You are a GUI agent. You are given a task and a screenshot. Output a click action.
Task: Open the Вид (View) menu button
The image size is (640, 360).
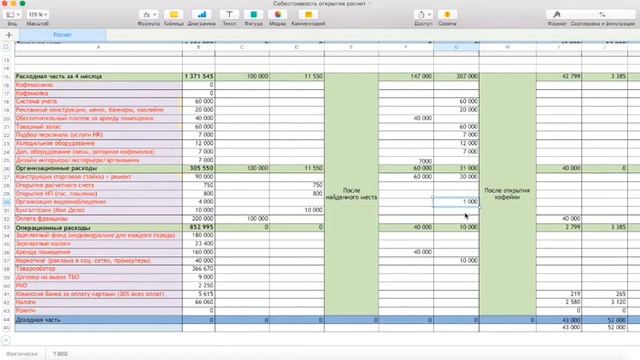pyautogui.click(x=12, y=15)
